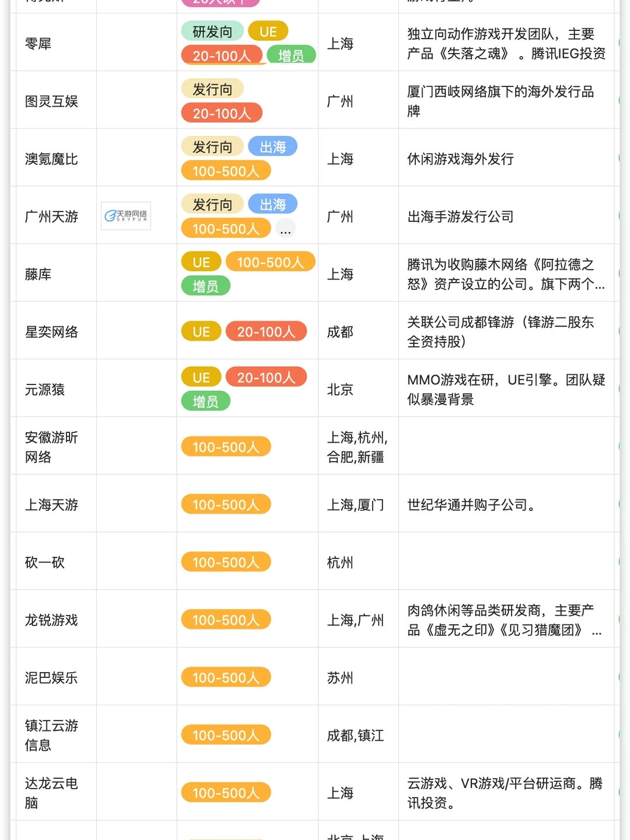
Task: Click the city cell 上海,广州 in 龙锐游戏 row
Action: pos(355,620)
